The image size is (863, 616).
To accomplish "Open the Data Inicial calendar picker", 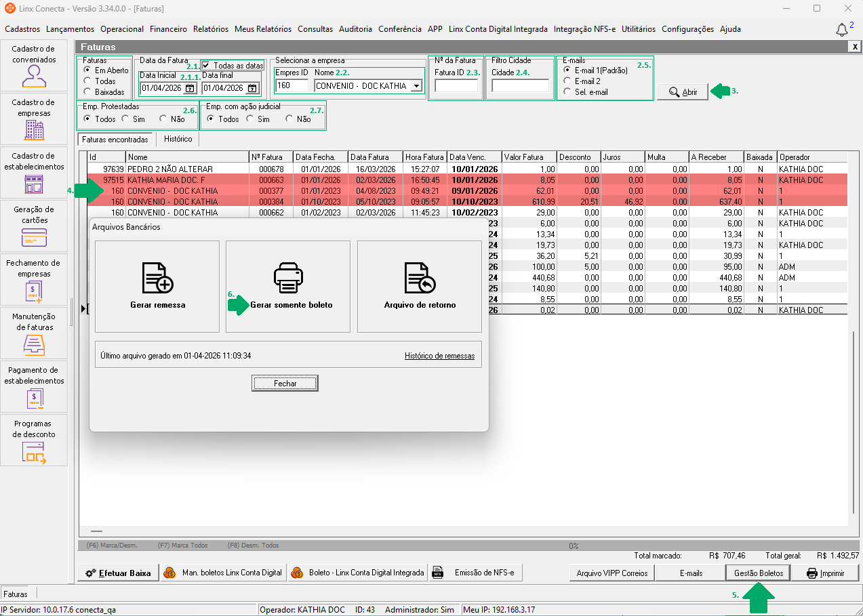I will [190, 88].
